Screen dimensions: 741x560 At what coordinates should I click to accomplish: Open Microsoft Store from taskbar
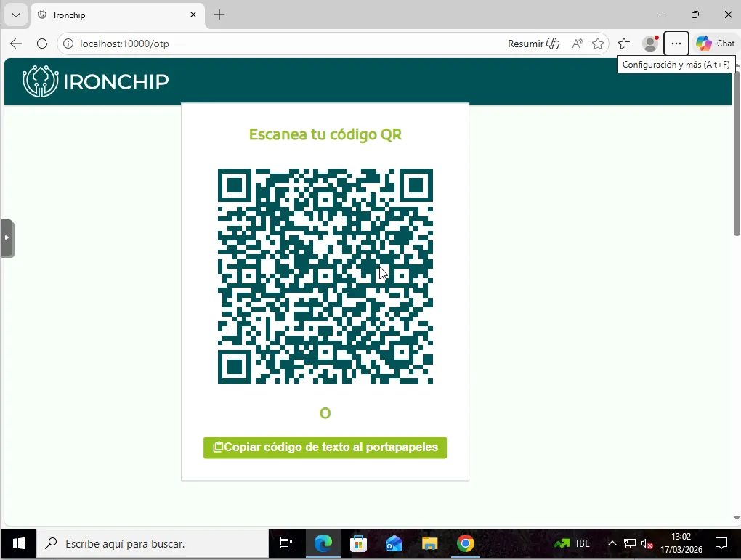coord(359,543)
